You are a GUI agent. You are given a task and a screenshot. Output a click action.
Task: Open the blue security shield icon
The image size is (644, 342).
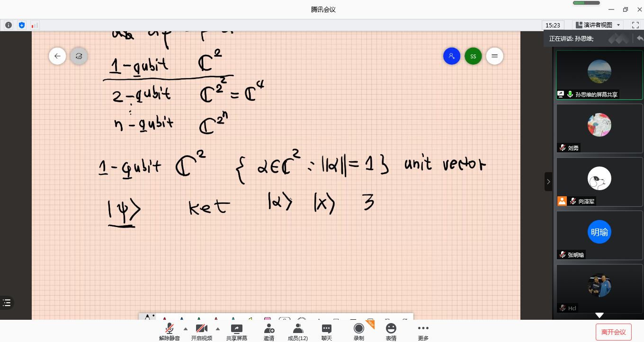pos(21,25)
